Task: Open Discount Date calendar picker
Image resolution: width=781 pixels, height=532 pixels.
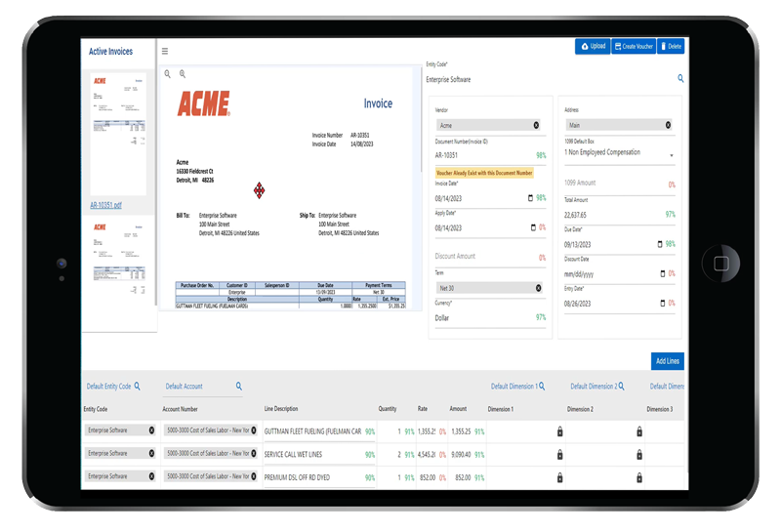Action: (663, 273)
